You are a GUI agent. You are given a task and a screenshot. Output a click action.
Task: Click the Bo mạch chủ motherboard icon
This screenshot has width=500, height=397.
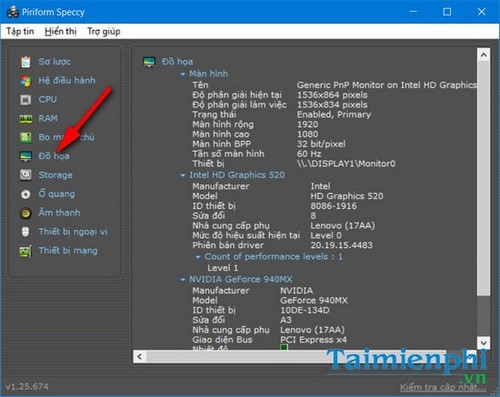[26, 137]
